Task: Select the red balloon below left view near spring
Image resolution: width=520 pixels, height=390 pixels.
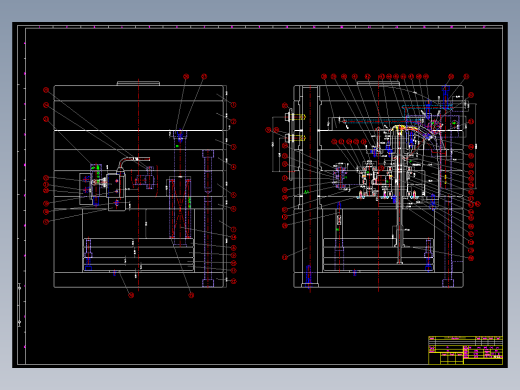Action: (191, 295)
